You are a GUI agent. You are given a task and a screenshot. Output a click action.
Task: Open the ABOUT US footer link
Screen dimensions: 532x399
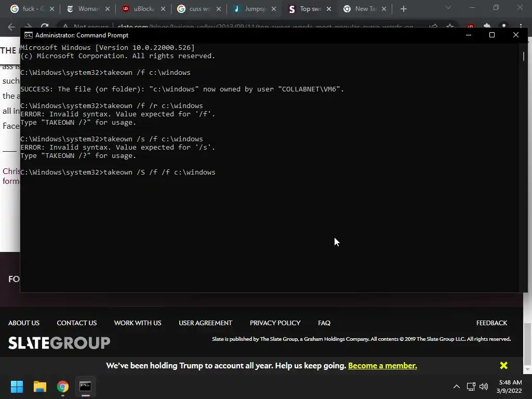[24, 323]
